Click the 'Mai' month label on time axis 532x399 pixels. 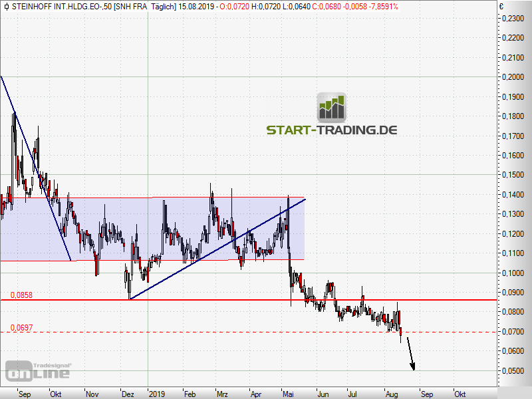288,394
